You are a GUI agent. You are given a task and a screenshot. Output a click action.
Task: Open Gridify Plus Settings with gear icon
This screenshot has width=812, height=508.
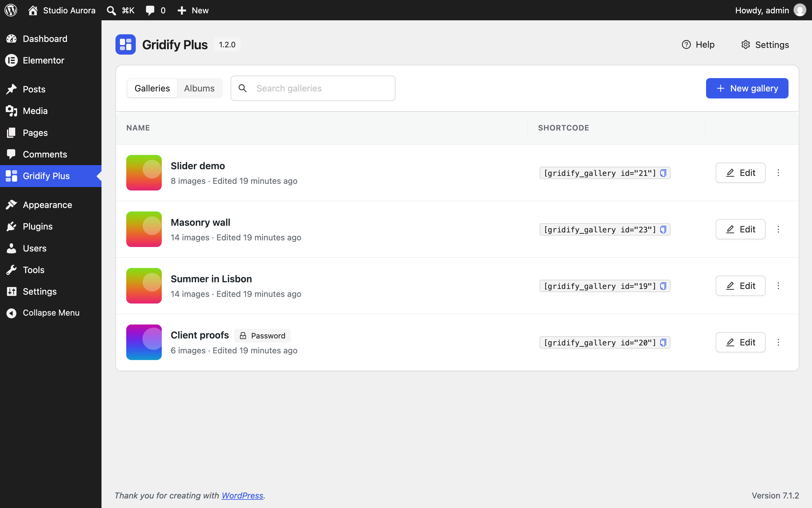coord(765,44)
